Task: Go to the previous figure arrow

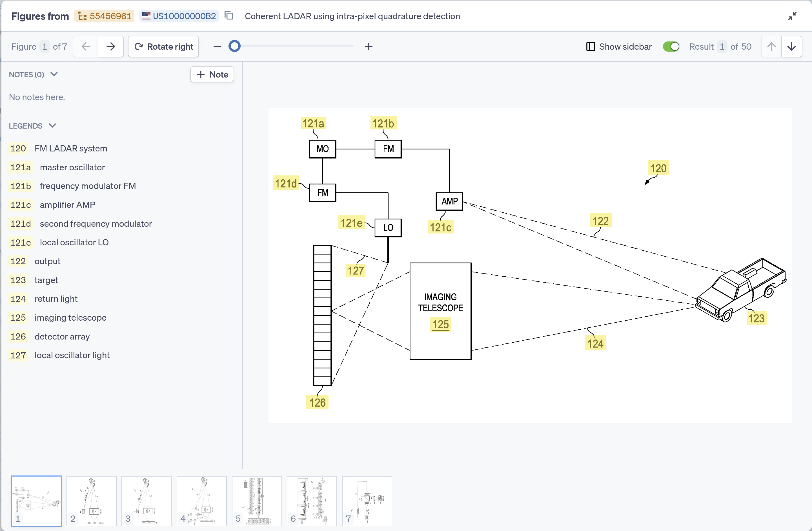Action: (x=86, y=47)
